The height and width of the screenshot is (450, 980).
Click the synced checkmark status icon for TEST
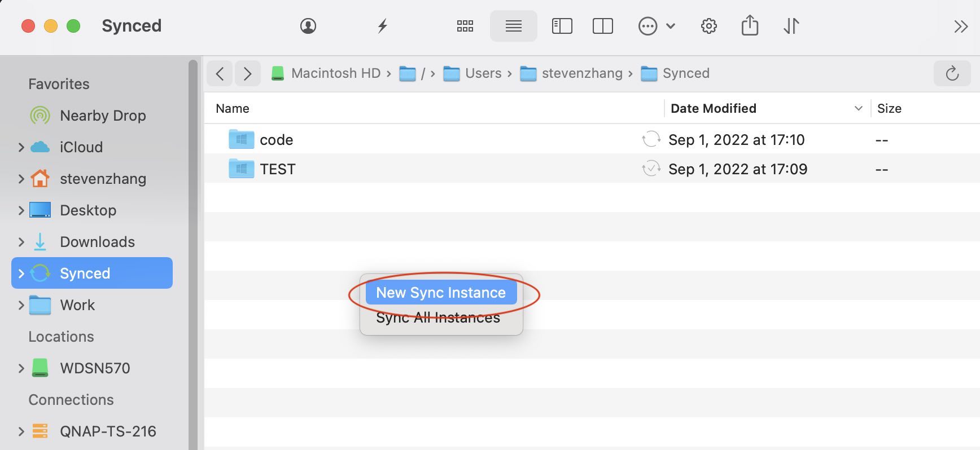tap(651, 169)
